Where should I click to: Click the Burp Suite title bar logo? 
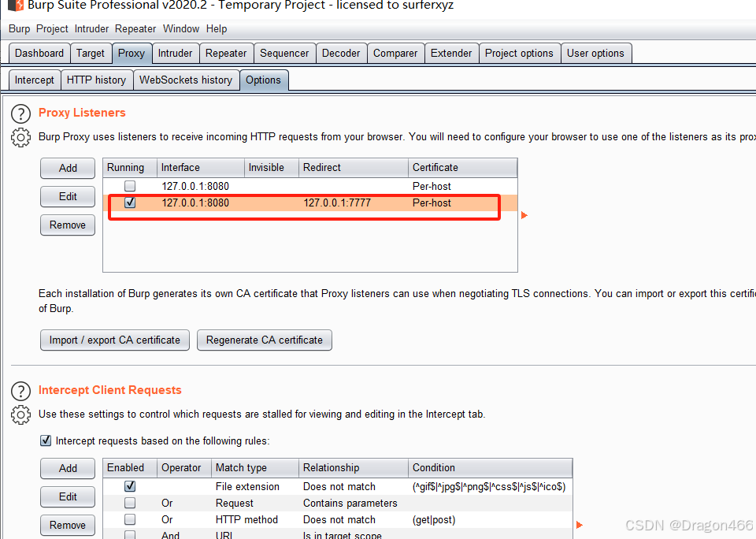[x=16, y=6]
